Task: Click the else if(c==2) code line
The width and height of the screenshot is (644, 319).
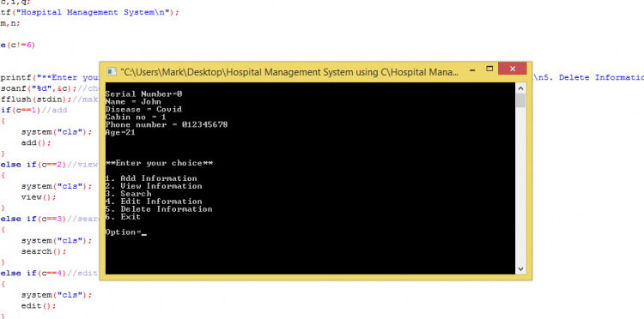Action: pyautogui.click(x=49, y=165)
